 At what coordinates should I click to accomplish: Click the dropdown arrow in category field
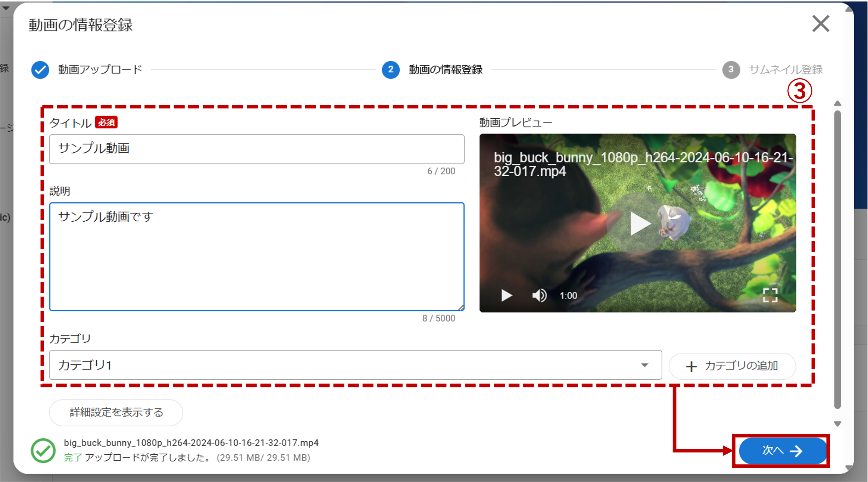click(645, 365)
